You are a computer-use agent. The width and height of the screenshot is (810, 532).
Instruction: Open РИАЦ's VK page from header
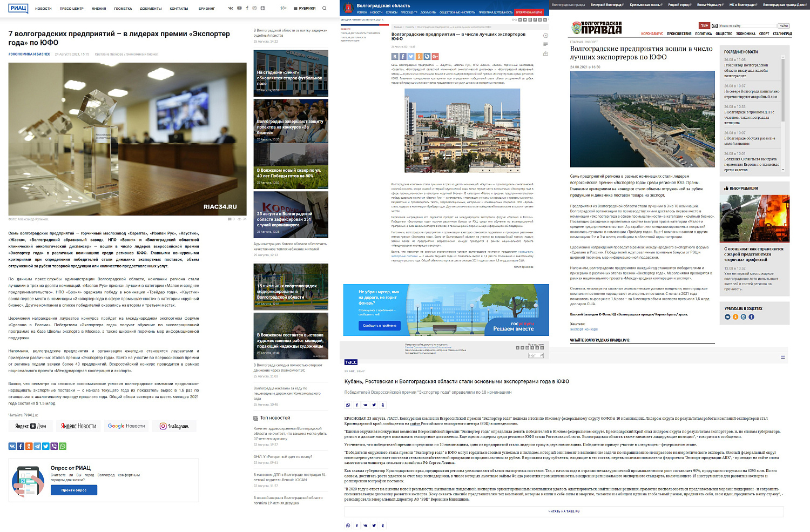pos(231,8)
